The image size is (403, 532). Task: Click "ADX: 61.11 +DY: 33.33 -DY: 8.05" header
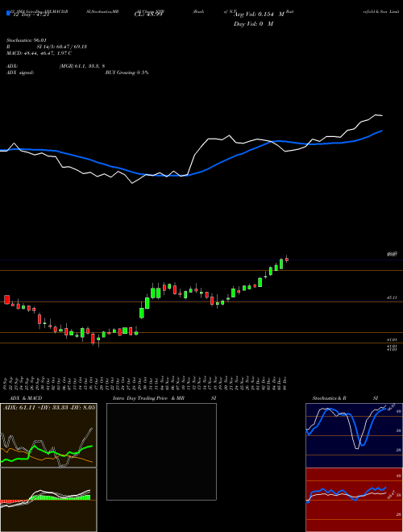coord(49,407)
